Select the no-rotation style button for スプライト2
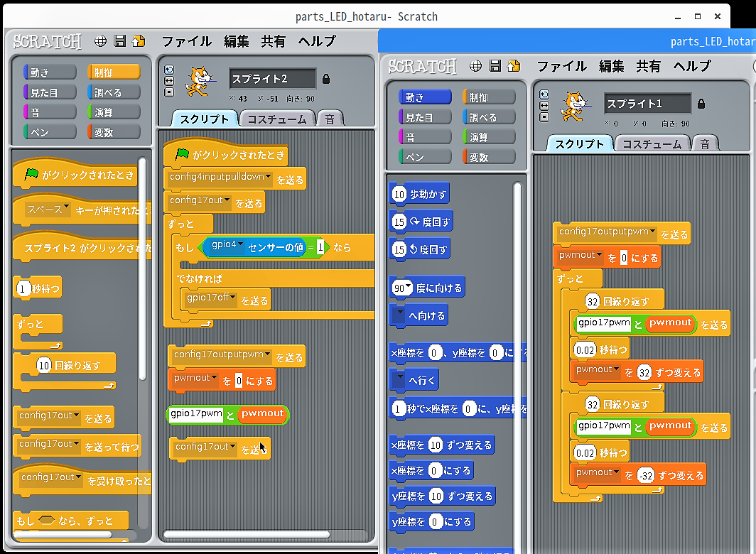The height and width of the screenshot is (554, 756). point(169,92)
